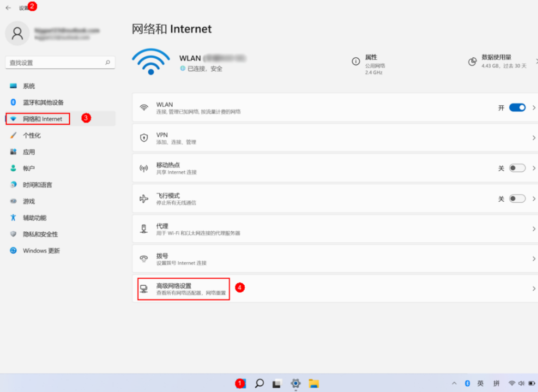The image size is (538, 392).
Task: Go to 时间和语言 settings
Action: (37, 185)
